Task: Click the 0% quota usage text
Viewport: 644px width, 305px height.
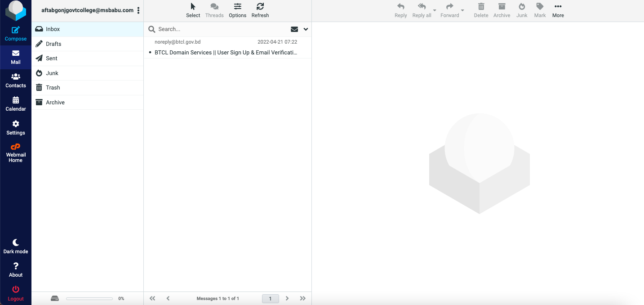Action: coord(121,298)
